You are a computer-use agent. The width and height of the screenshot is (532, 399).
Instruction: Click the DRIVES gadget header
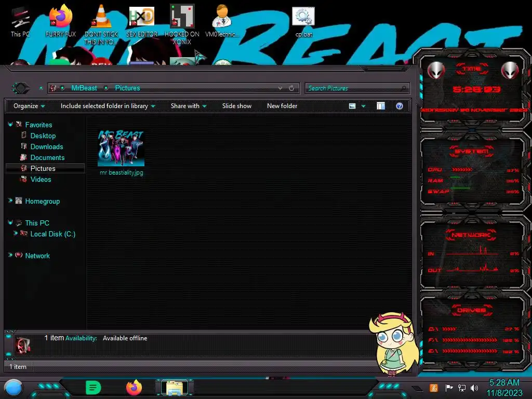pyautogui.click(x=471, y=310)
